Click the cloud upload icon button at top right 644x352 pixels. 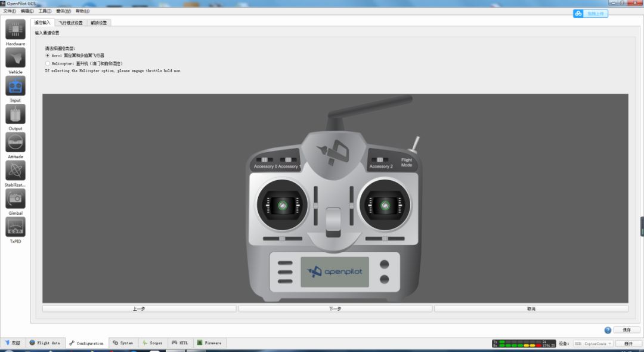pos(590,14)
